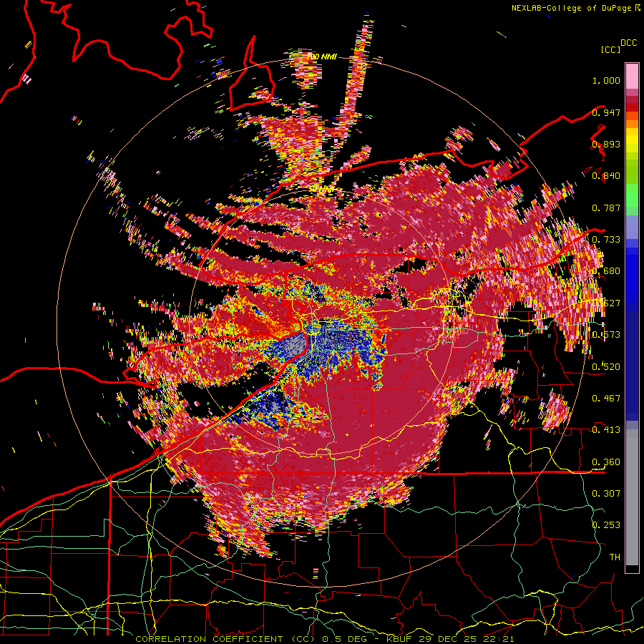Viewport: 644px width, 644px height.
Task: Click the DCC product label above legend
Action: point(628,43)
